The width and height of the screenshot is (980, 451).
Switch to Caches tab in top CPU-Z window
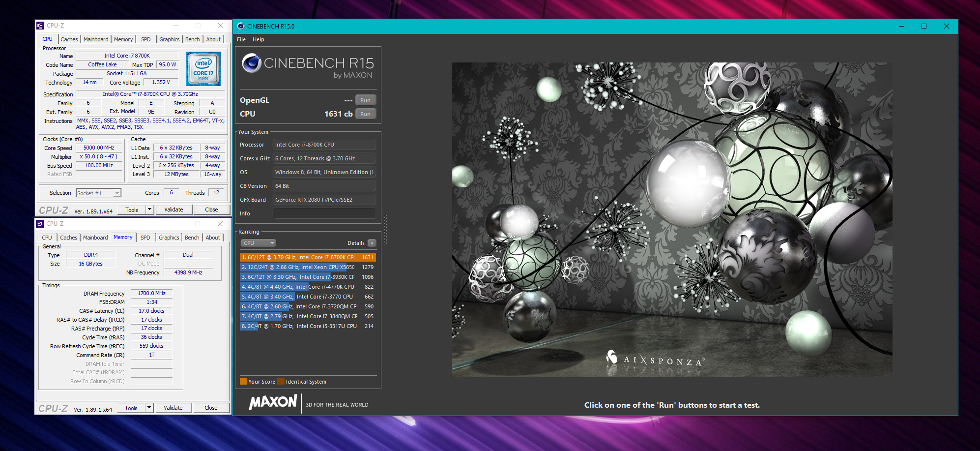click(69, 39)
